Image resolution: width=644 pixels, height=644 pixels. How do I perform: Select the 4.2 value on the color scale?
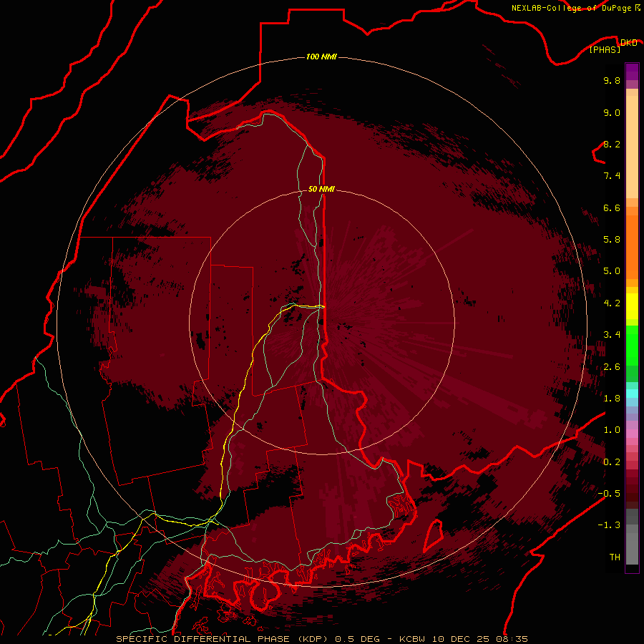coord(612,303)
